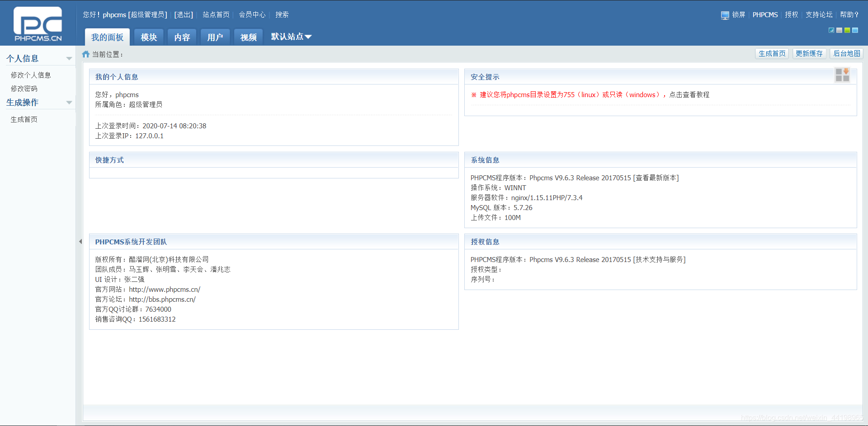
Task: Click the 帮助? help item in top bar
Action: tap(849, 14)
